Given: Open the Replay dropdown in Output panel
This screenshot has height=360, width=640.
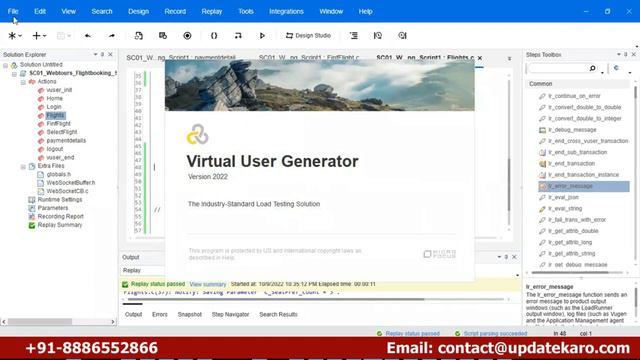Looking at the screenshot, I should tap(518, 275).
